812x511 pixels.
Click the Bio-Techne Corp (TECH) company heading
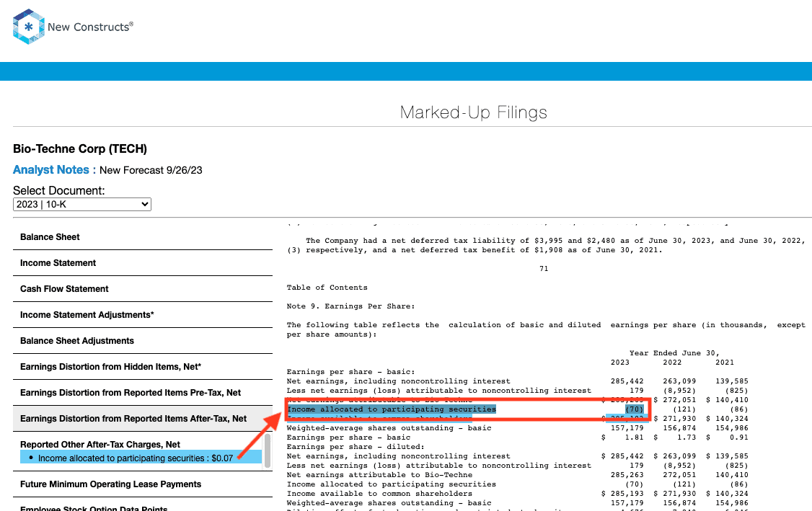(x=80, y=148)
